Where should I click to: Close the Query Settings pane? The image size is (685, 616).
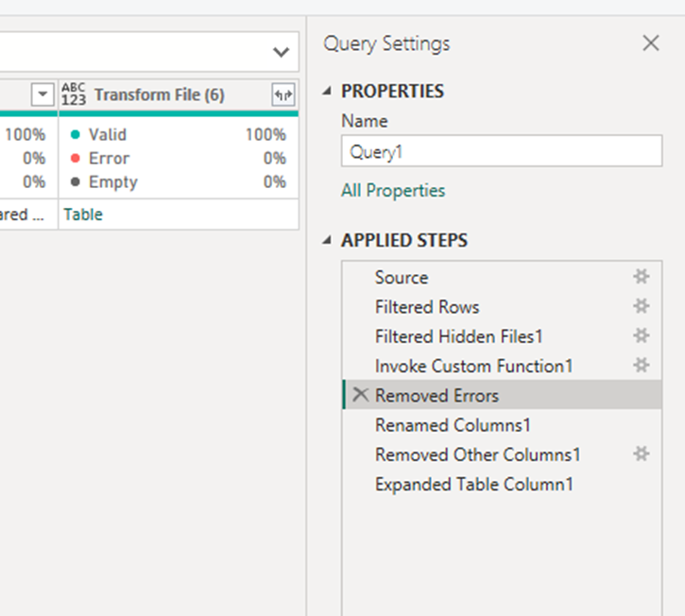coord(651,43)
